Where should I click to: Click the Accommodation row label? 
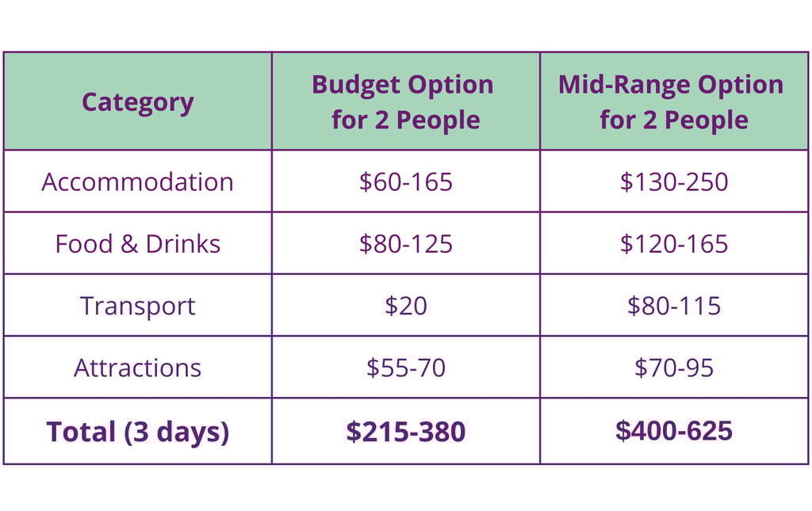[138, 181]
